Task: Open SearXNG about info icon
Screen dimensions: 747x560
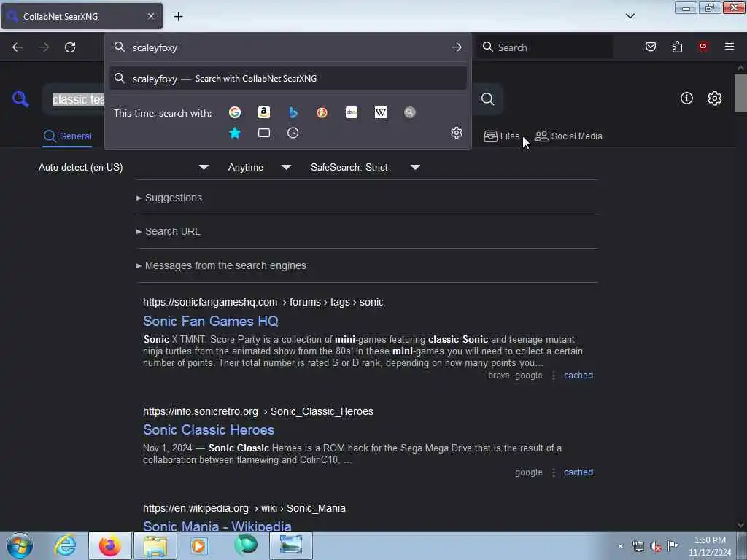Action: pyautogui.click(x=686, y=98)
